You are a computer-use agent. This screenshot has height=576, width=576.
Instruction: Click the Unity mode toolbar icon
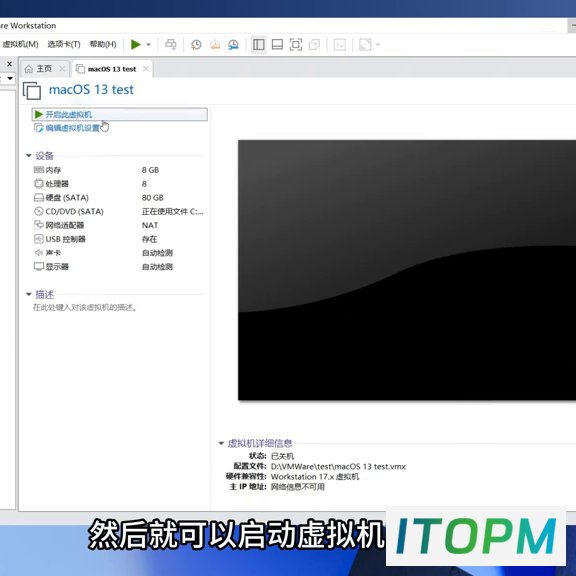point(314,44)
